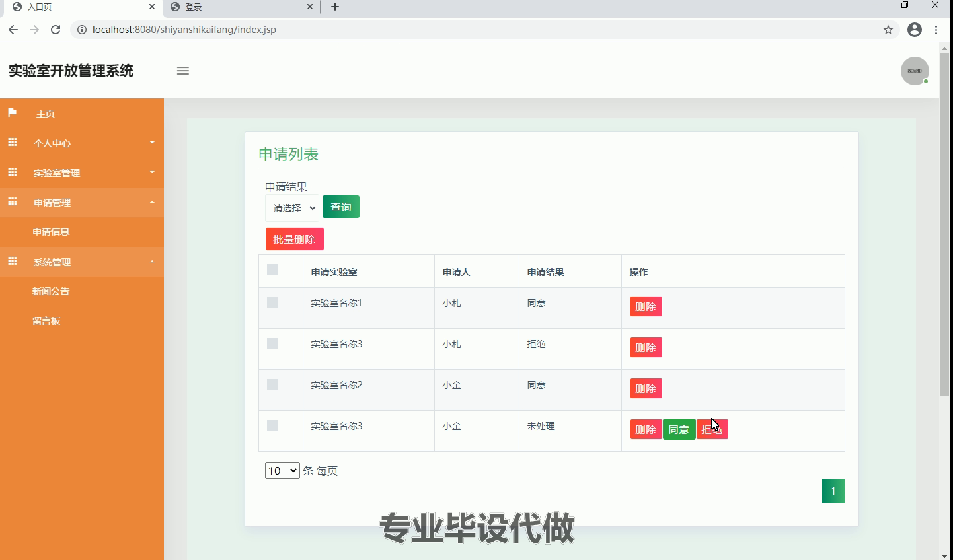Open a new browser tab
Image resolution: width=953 pixels, height=560 pixels.
coord(335,7)
